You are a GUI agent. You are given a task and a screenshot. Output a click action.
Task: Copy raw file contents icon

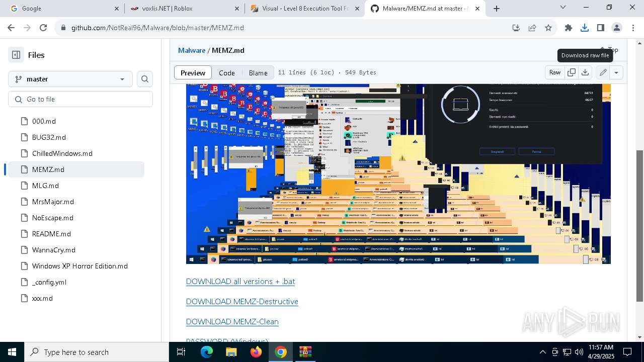click(x=572, y=72)
